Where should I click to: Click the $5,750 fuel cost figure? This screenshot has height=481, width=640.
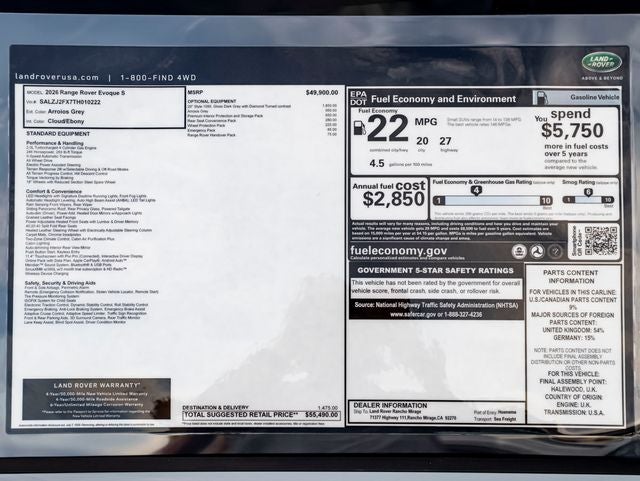tap(572, 131)
